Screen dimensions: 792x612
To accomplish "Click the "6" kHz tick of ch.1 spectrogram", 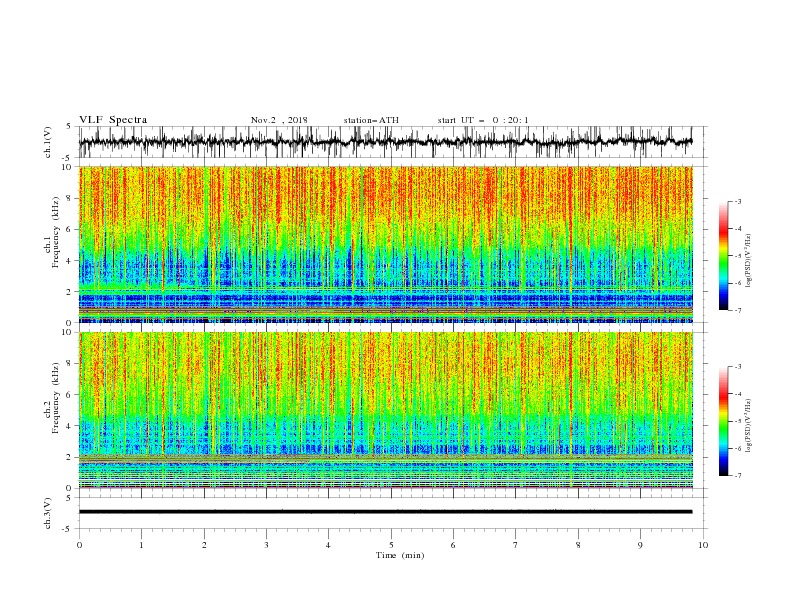I will tap(69, 229).
